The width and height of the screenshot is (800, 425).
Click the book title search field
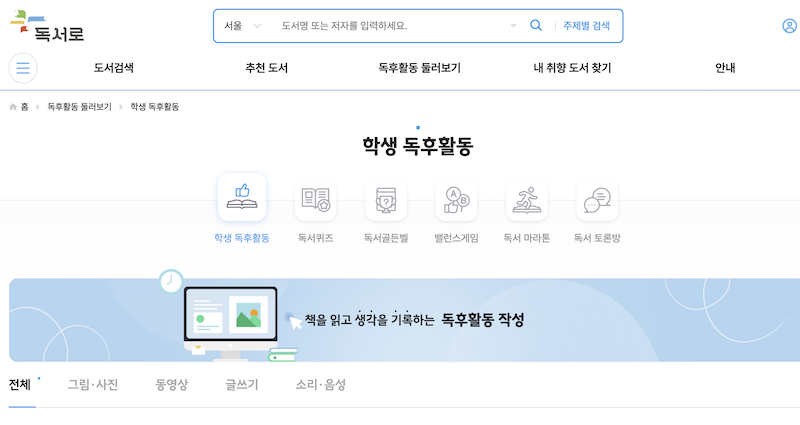click(390, 26)
